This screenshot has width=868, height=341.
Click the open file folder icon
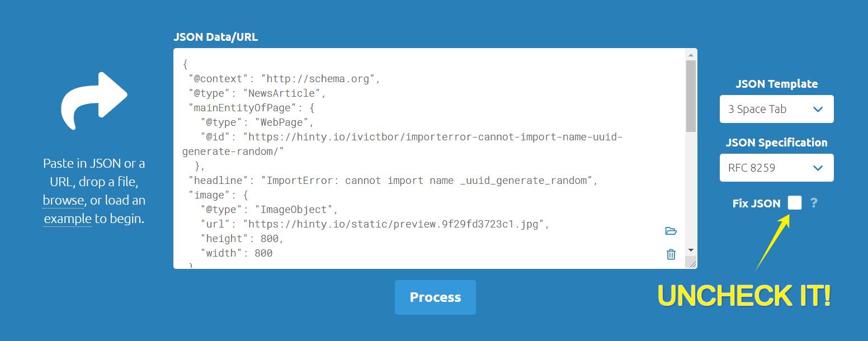click(671, 231)
